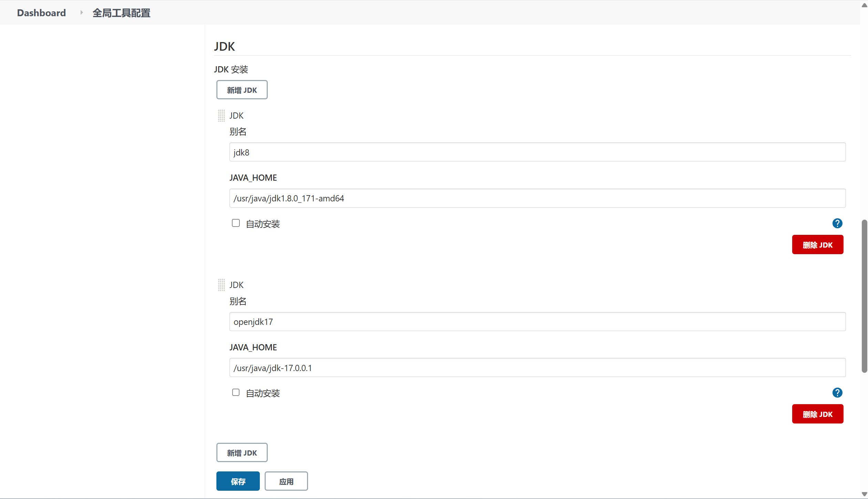Focus the jdk8 alias input field
Image resolution: width=868 pixels, height=499 pixels.
coord(537,152)
